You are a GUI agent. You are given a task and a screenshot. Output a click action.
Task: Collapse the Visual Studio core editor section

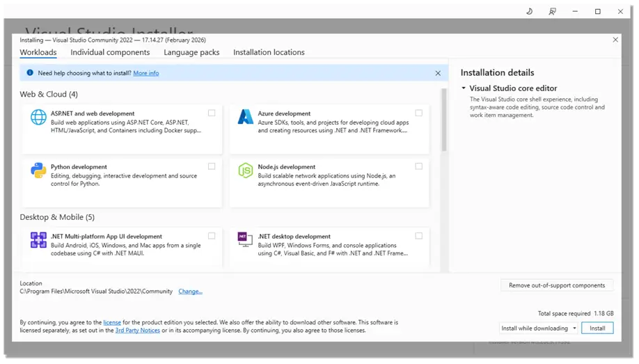point(464,88)
